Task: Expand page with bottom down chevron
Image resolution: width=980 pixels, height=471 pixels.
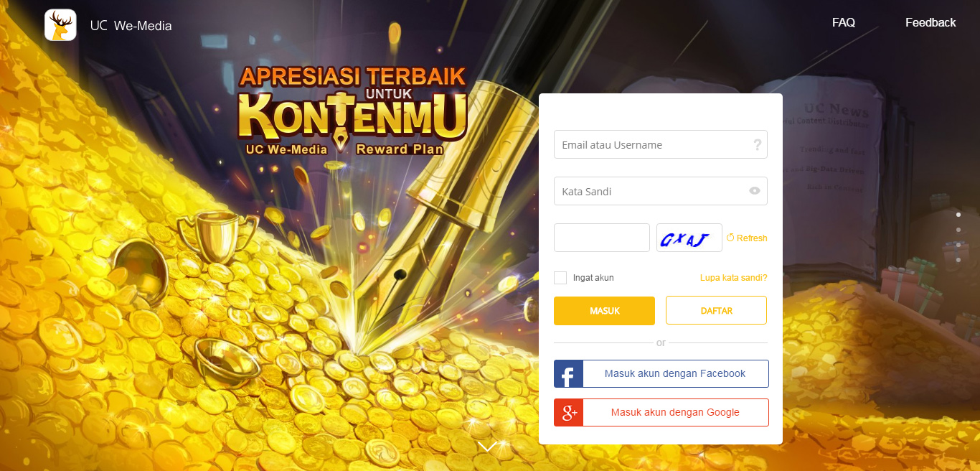Action: coord(488,447)
